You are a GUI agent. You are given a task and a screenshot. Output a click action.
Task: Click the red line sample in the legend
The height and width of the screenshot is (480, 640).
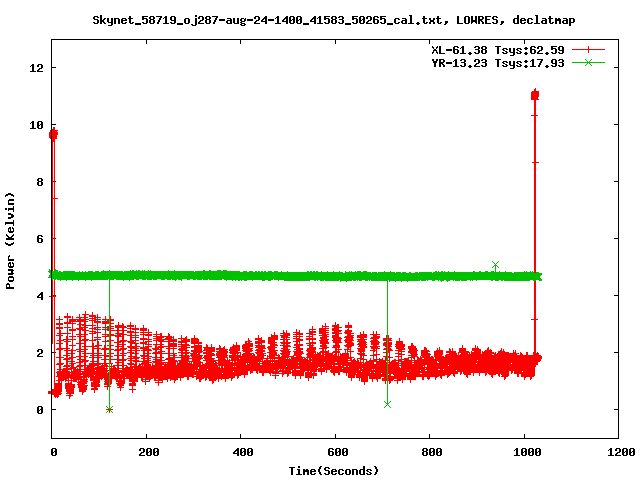[588, 50]
